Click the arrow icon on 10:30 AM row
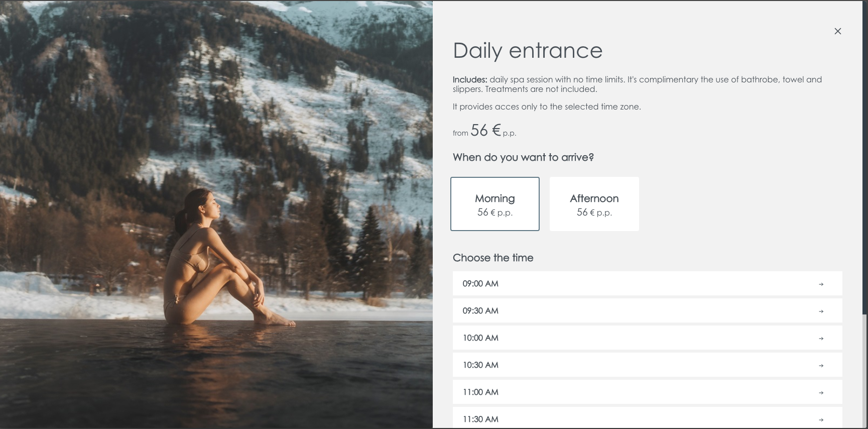The image size is (868, 429). [821, 366]
